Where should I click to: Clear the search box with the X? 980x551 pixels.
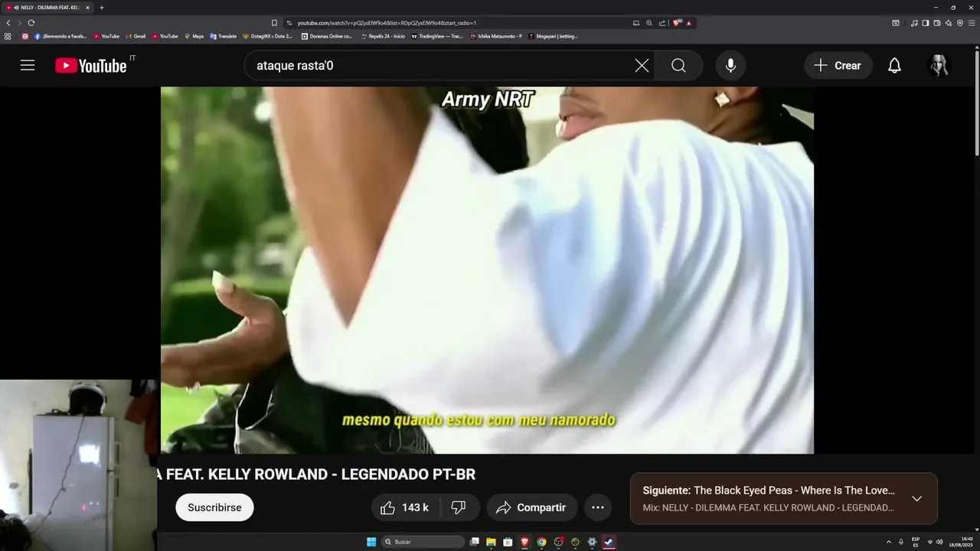point(642,66)
